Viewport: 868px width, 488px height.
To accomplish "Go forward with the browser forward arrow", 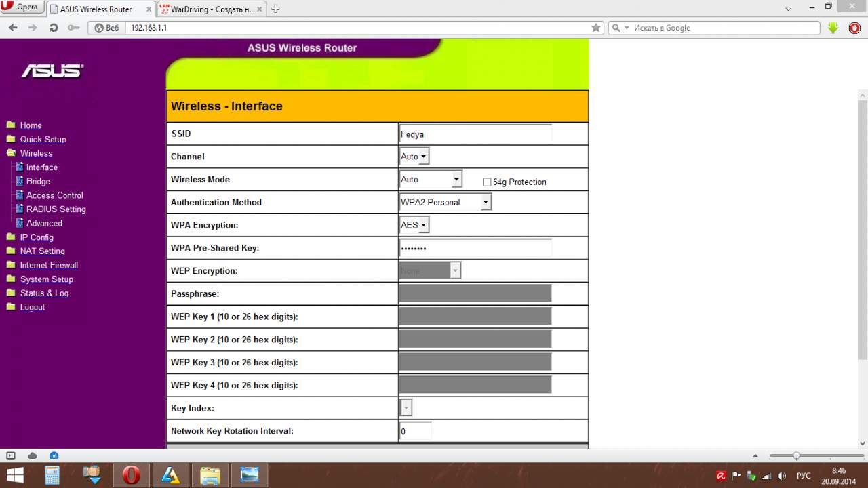I will pos(33,28).
